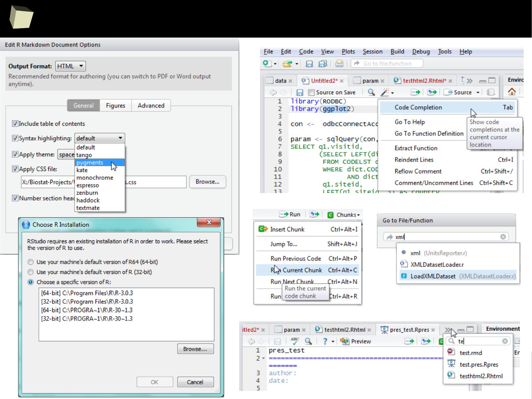Click the spell check ABC icon
This screenshot has width=532, height=399.
click(x=295, y=341)
